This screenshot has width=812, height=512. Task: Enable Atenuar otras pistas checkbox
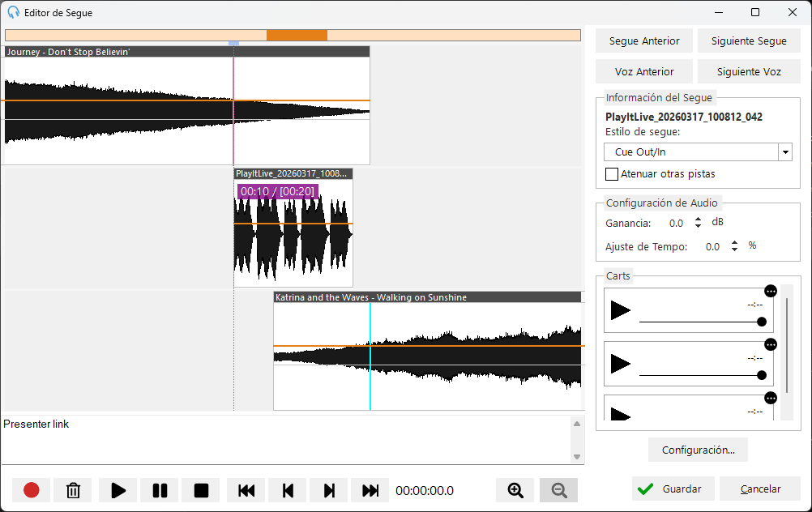pyautogui.click(x=612, y=174)
